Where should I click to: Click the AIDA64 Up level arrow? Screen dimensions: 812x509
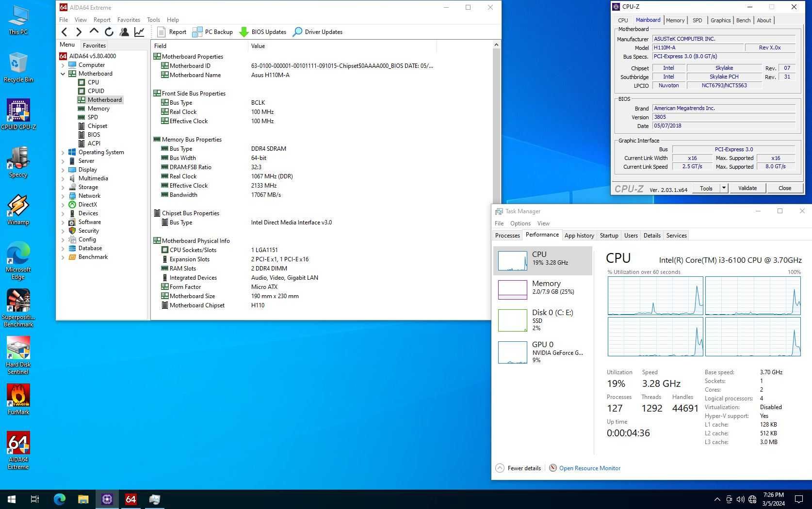[x=94, y=32]
